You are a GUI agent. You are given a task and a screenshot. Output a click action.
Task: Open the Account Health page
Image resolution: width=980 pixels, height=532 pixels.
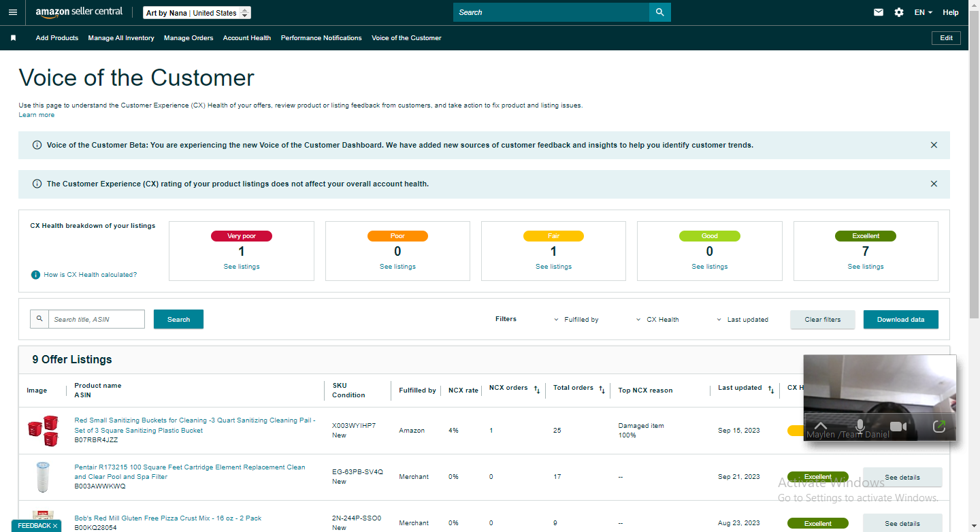point(247,38)
